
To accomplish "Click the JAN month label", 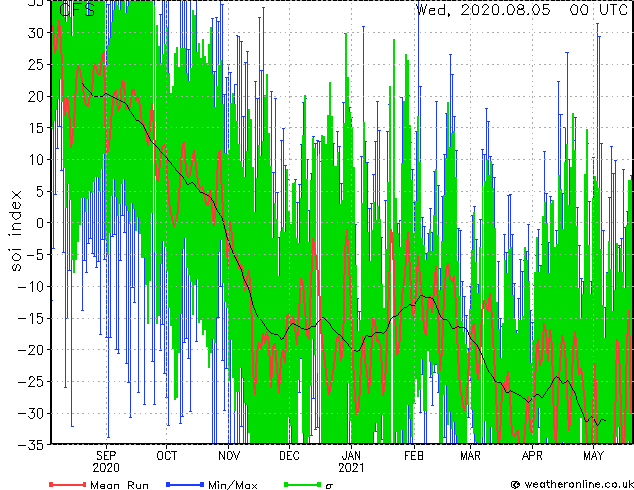I will (x=351, y=456).
